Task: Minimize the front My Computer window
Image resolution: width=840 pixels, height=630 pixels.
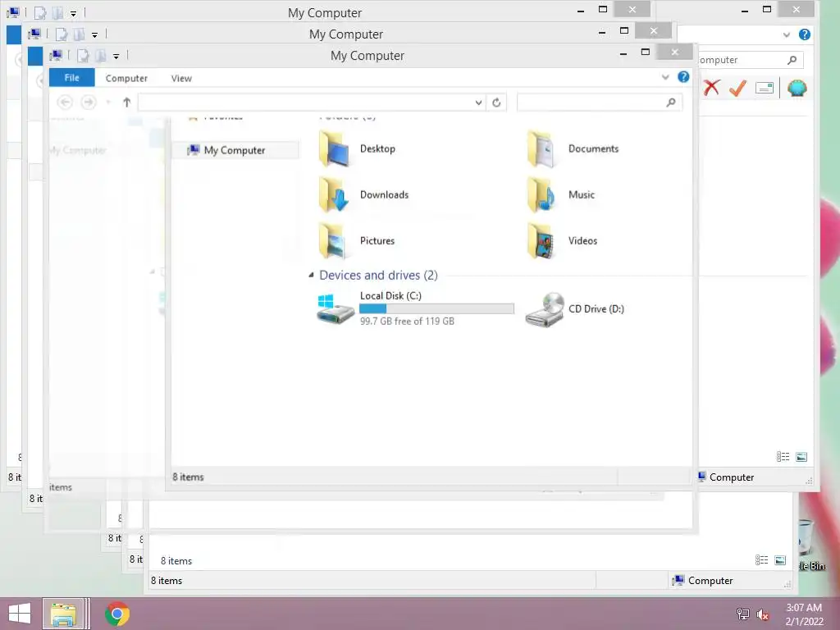Action: [623, 53]
